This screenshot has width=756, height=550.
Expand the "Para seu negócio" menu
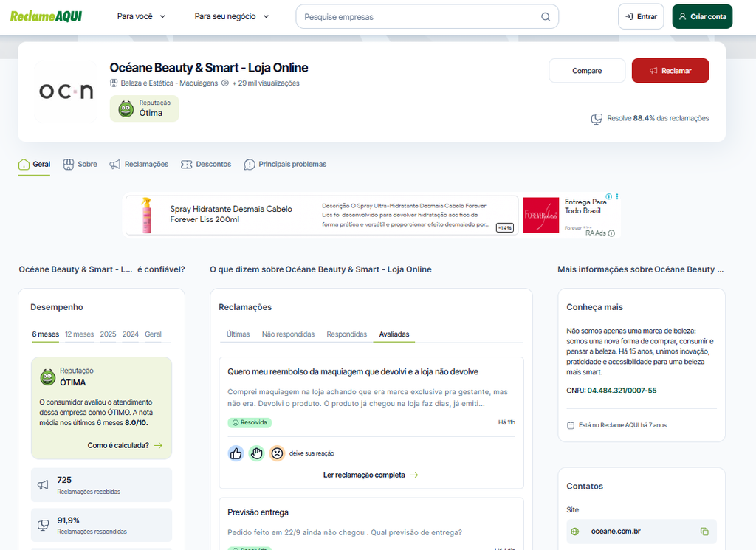(232, 16)
